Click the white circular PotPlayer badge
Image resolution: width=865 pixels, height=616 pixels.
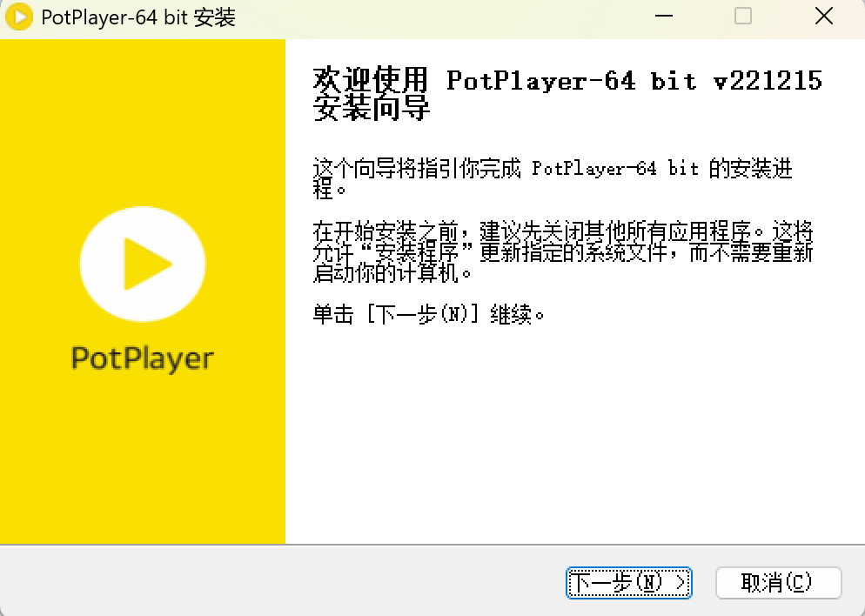(142, 264)
